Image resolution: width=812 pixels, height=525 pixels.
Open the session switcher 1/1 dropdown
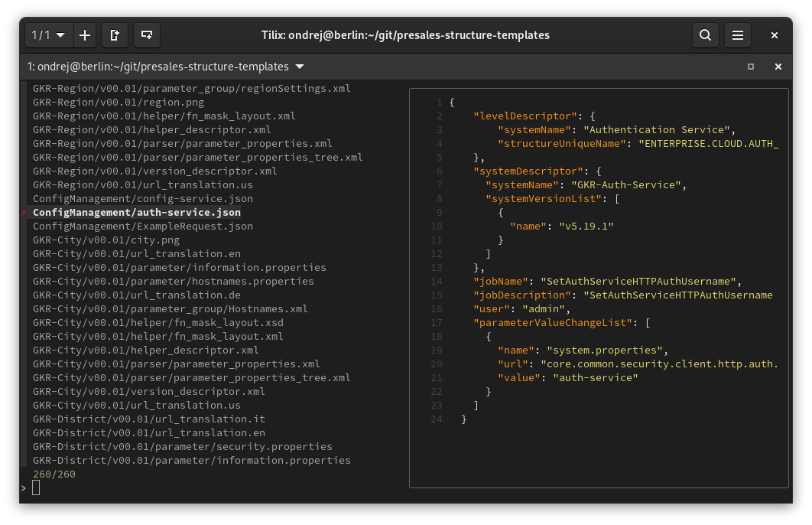48,35
